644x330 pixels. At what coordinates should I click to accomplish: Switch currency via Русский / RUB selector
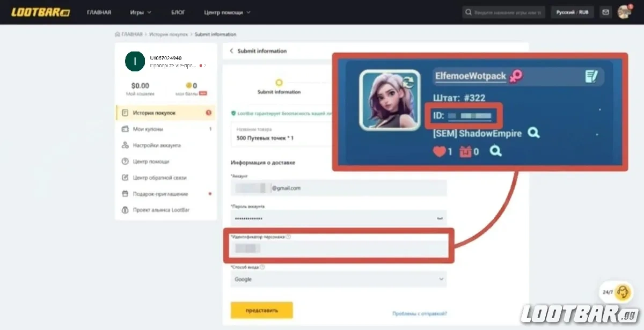572,12
